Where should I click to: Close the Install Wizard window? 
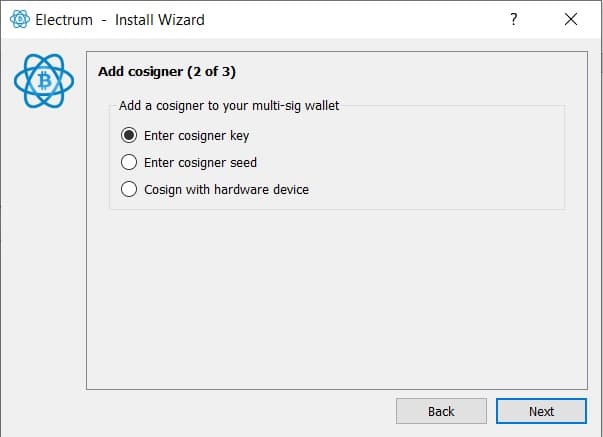571,19
